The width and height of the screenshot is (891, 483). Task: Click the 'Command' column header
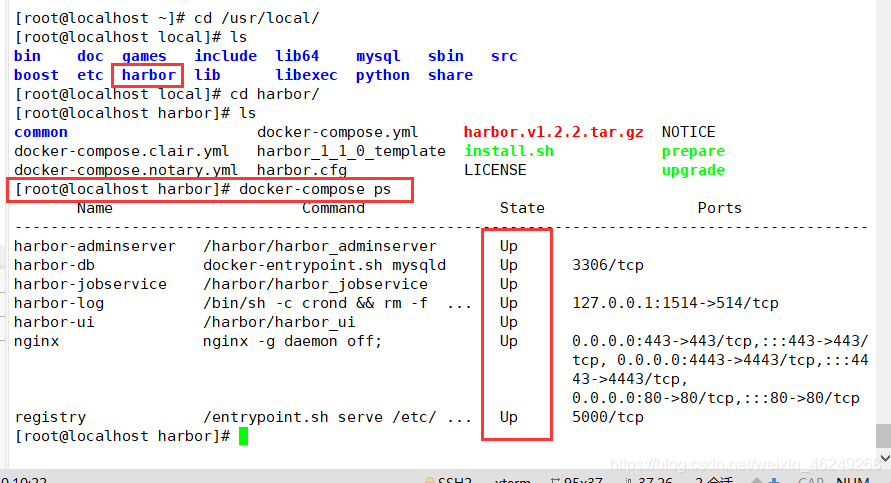click(x=333, y=208)
